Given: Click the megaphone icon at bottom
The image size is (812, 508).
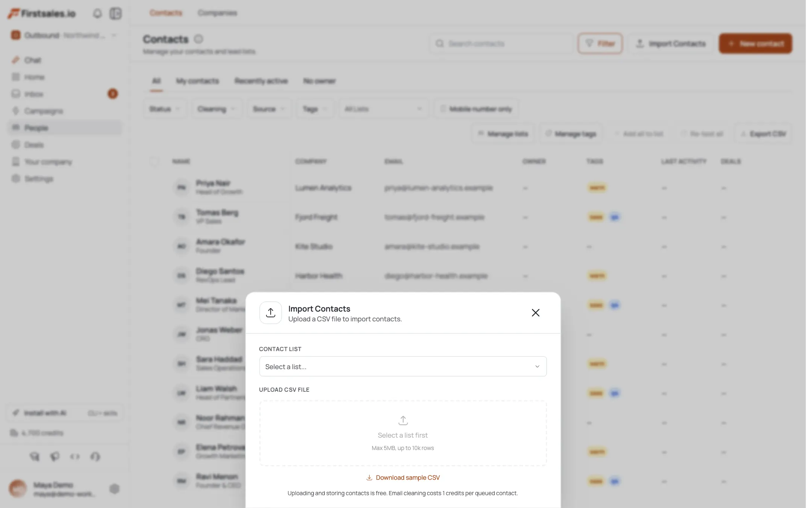Looking at the screenshot, I should pyautogui.click(x=55, y=457).
